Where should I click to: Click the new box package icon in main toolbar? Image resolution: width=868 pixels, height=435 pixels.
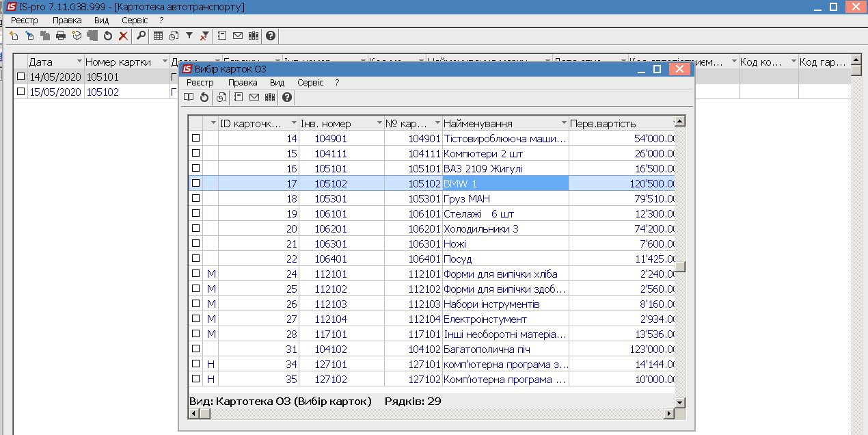[77, 36]
